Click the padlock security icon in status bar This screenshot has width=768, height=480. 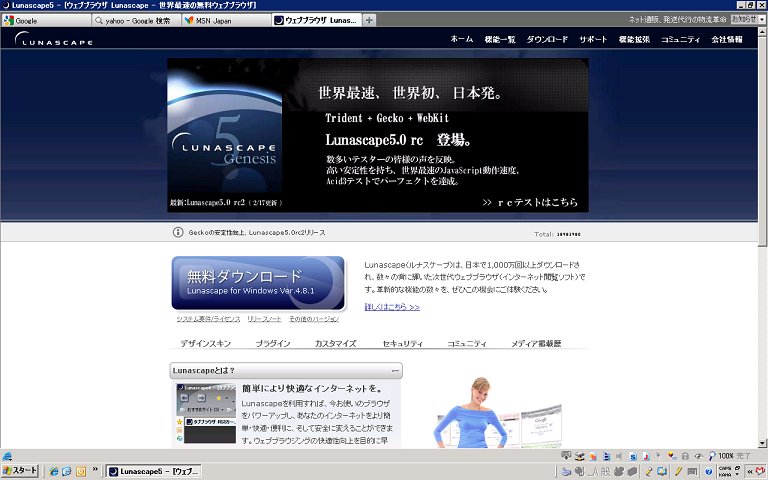(685, 456)
